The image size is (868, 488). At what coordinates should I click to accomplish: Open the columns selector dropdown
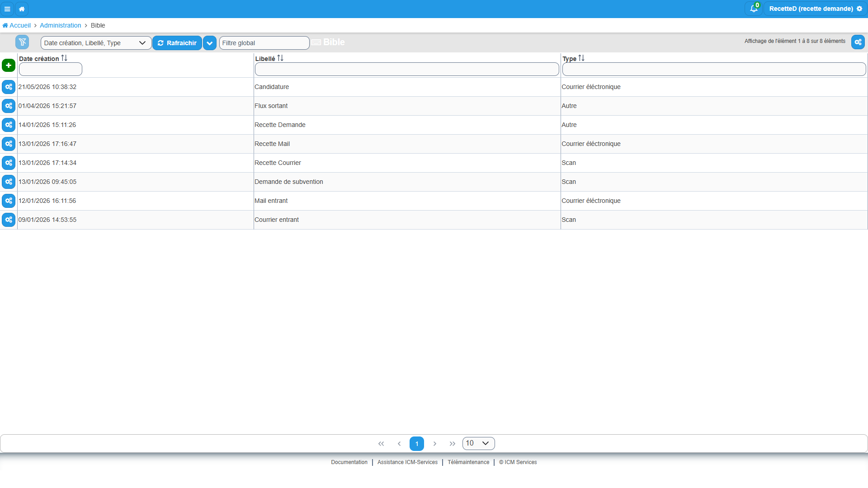96,43
